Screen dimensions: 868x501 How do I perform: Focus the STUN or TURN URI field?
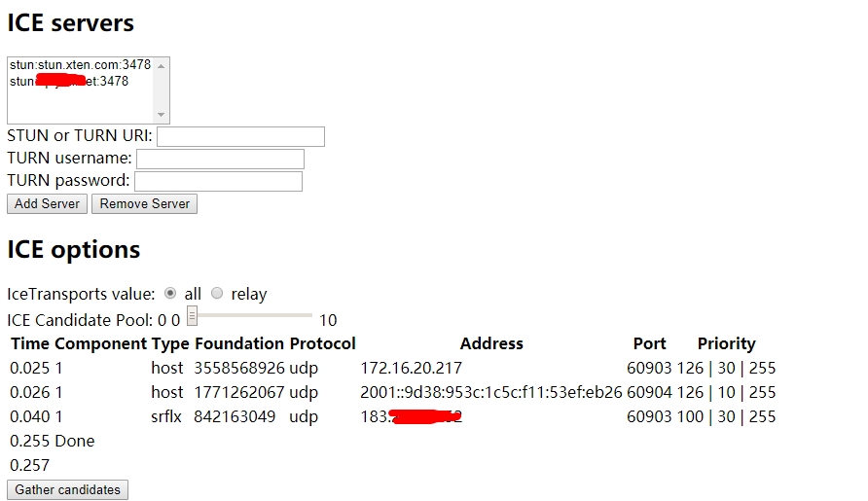coord(240,137)
